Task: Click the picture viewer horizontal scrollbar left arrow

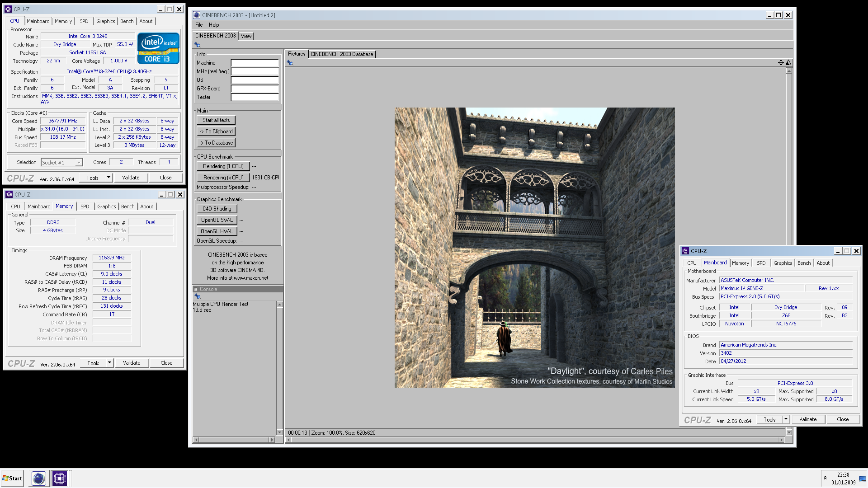Action: coord(289,440)
